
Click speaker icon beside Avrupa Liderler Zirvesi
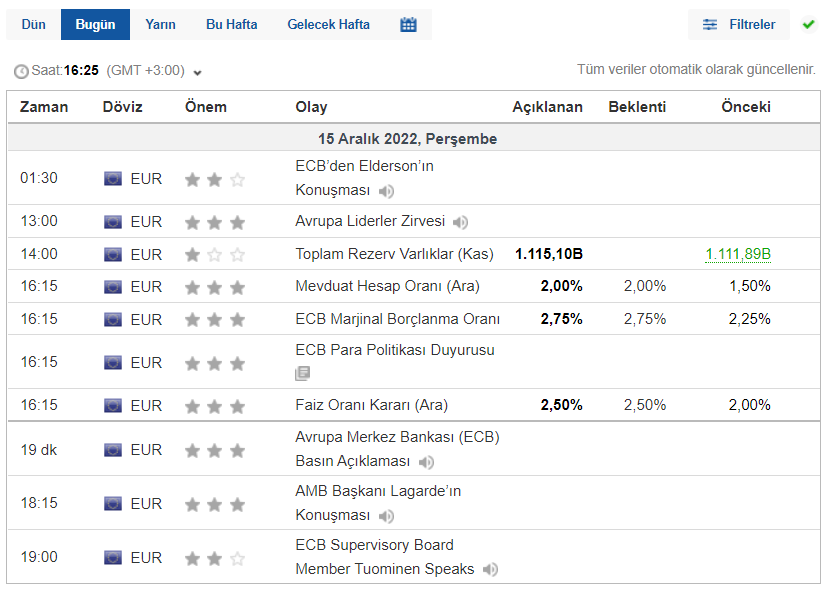(x=460, y=222)
